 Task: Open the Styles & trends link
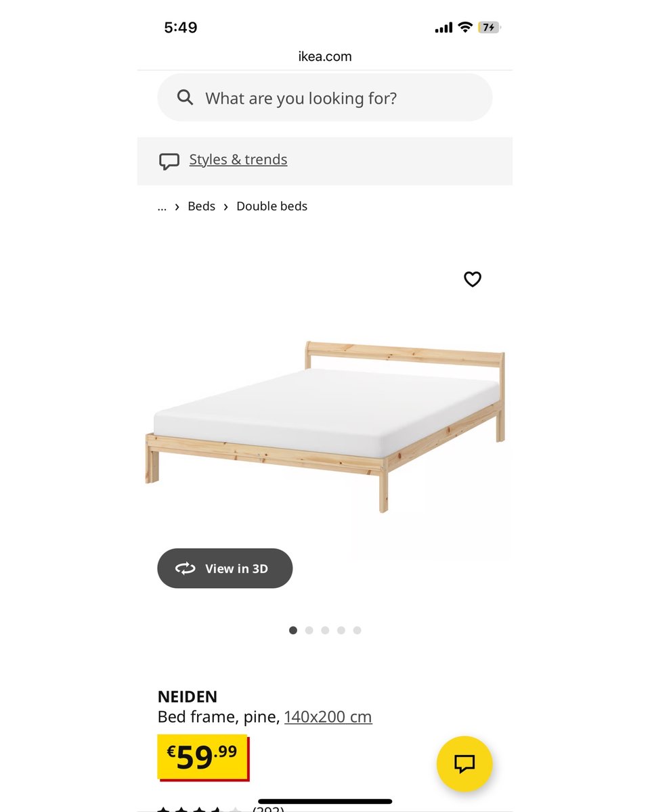(238, 159)
